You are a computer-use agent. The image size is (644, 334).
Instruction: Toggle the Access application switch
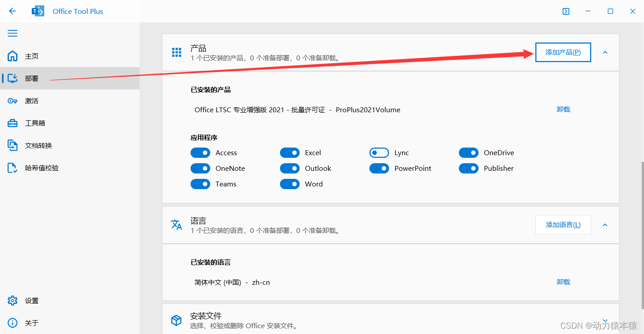click(200, 153)
